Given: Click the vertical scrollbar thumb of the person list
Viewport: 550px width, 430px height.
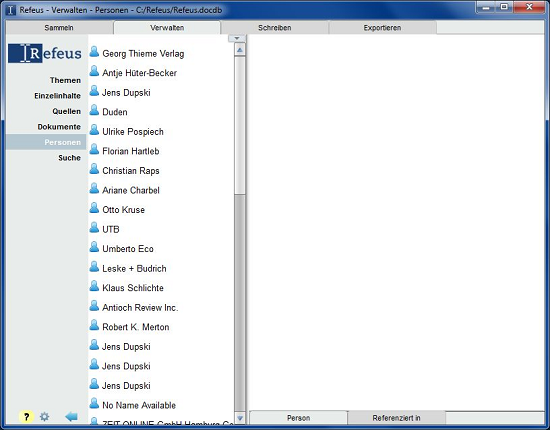Looking at the screenshot, I should point(240,126).
